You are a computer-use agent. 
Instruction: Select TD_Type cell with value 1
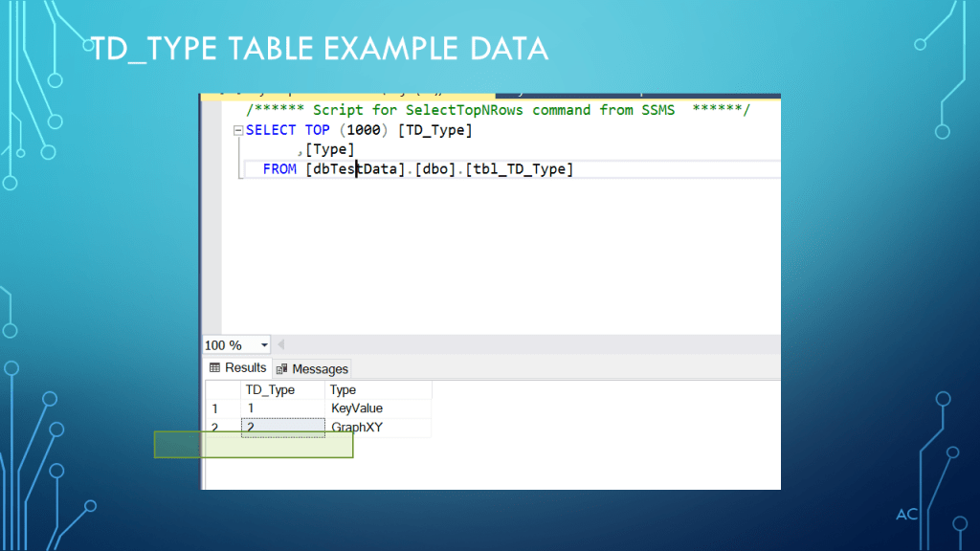tap(251, 408)
